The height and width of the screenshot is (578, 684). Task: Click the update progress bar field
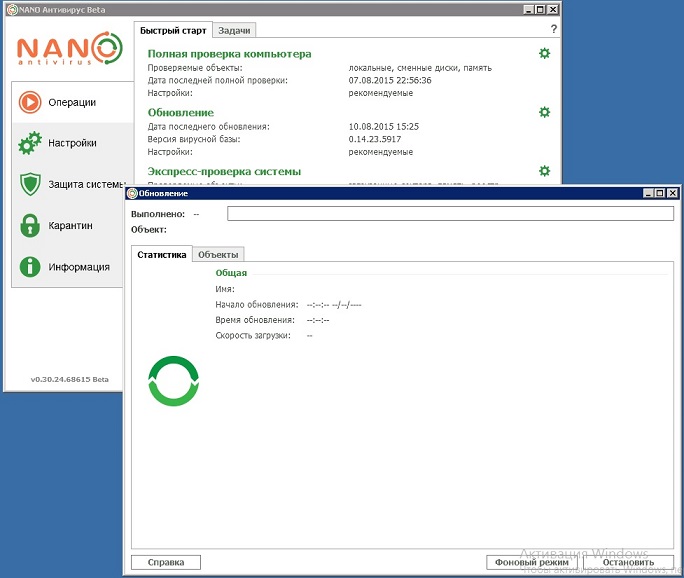pos(450,213)
